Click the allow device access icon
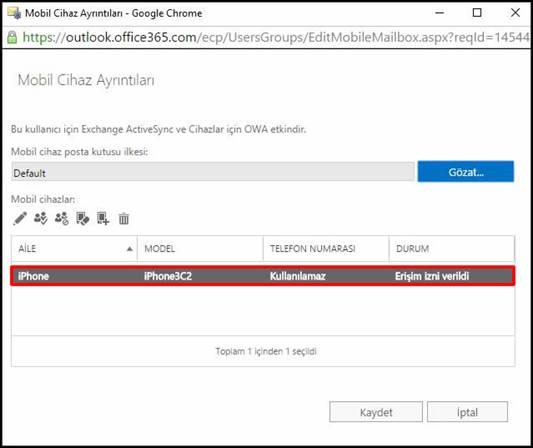The height and width of the screenshot is (448, 533). (41, 218)
